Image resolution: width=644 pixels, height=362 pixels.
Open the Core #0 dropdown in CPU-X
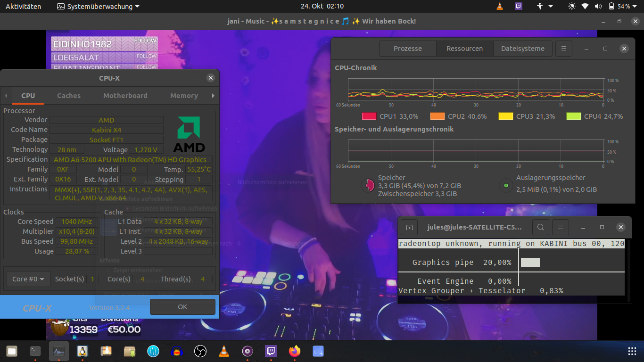pos(28,279)
